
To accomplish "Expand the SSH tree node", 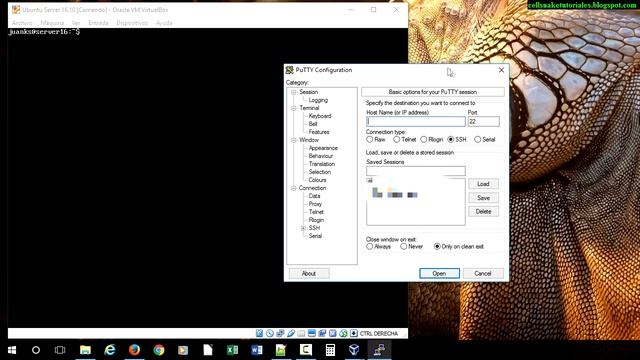I will (x=303, y=228).
